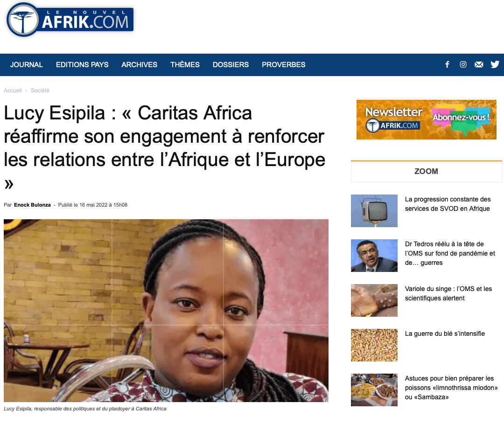Image resolution: width=504 pixels, height=431 pixels.
Task: Open Variole du singe article link
Action: [x=448, y=293]
